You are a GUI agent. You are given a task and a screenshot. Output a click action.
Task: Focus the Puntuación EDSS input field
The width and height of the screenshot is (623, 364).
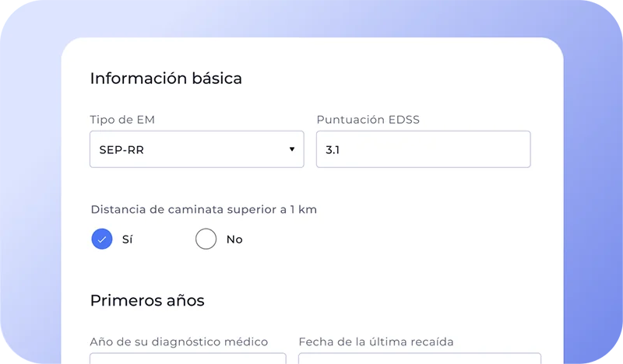pyautogui.click(x=423, y=149)
